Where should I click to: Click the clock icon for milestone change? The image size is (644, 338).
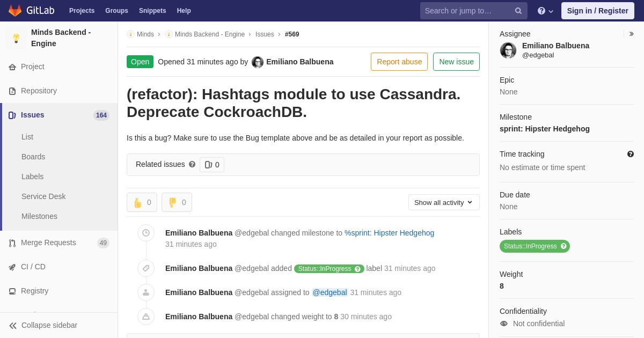click(x=146, y=233)
